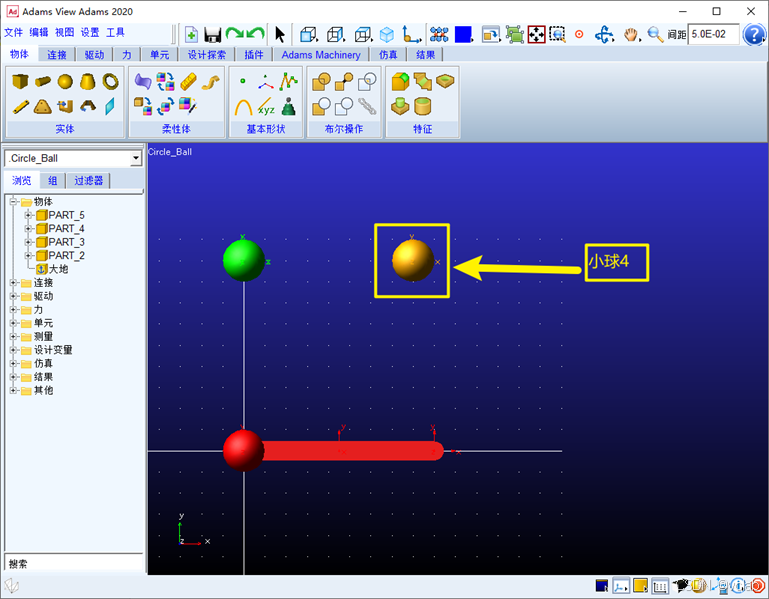Open the 设置 menu

click(x=90, y=32)
